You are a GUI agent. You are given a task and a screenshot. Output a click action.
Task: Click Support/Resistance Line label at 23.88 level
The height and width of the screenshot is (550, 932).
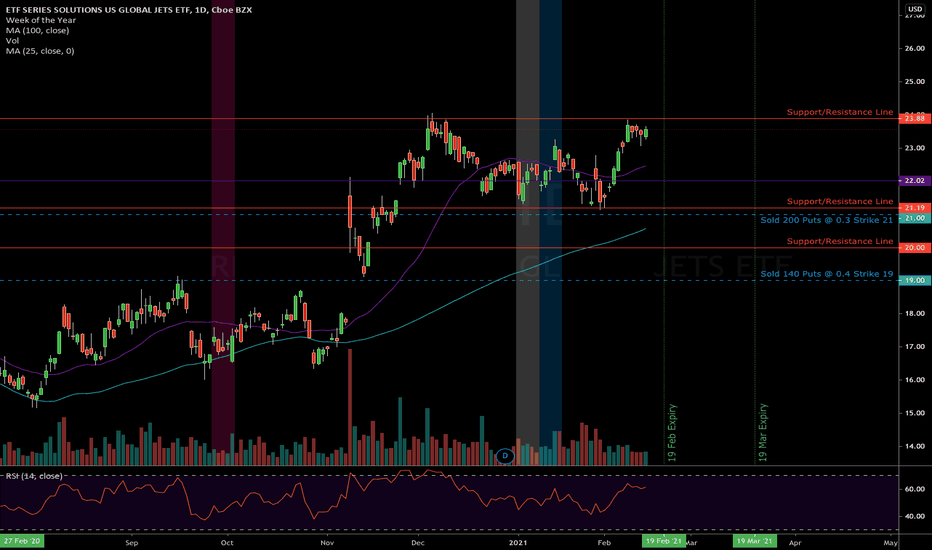(x=840, y=112)
